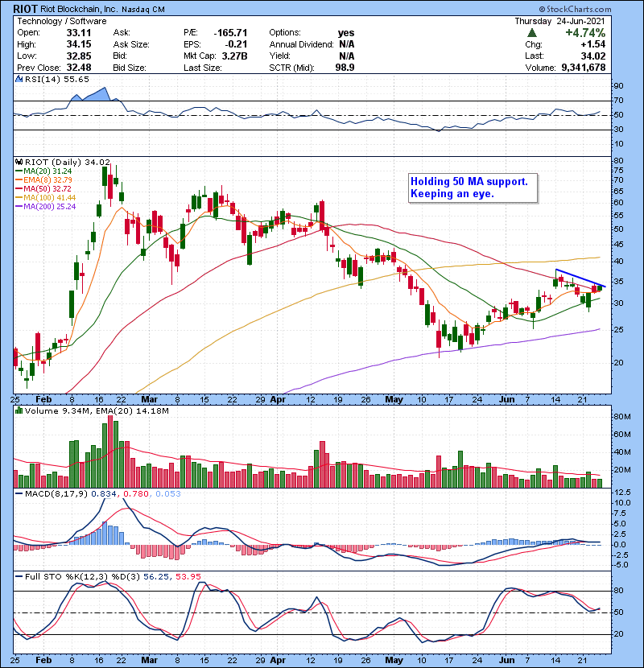
Task: Click the MA(200) 25.24 legend entry
Action: tap(46, 207)
